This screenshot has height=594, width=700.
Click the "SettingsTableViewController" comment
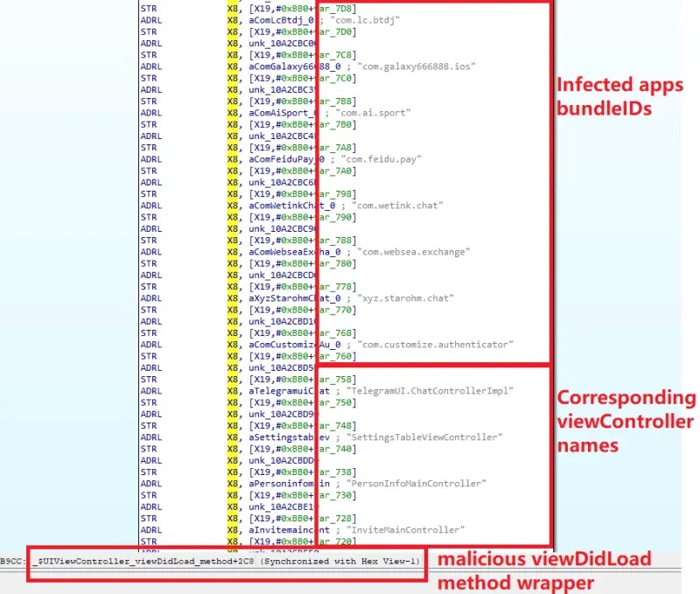(424, 437)
